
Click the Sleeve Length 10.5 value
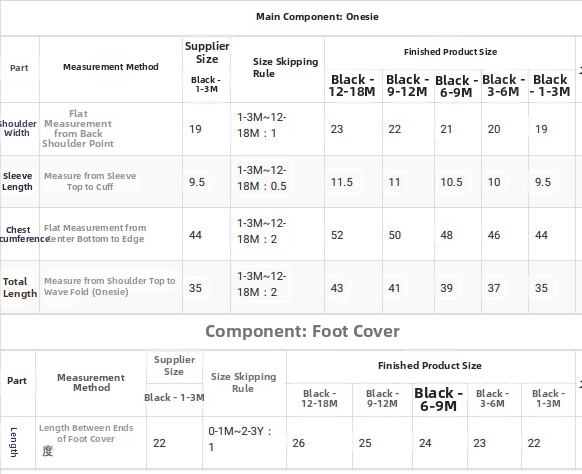point(451,182)
